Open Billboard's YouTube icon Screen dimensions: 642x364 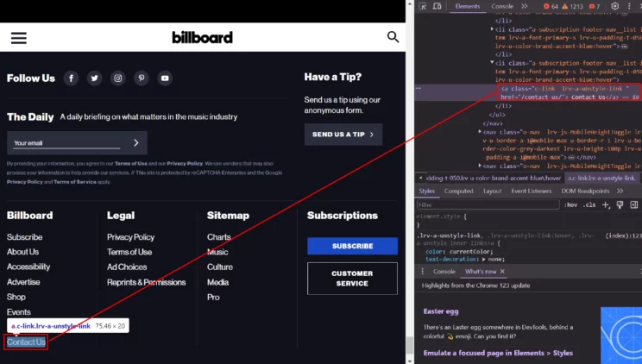(165, 78)
